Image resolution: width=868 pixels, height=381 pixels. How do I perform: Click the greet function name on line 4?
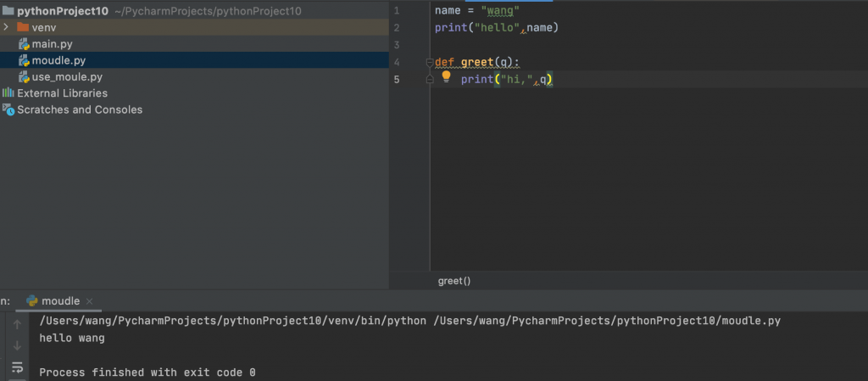(477, 62)
